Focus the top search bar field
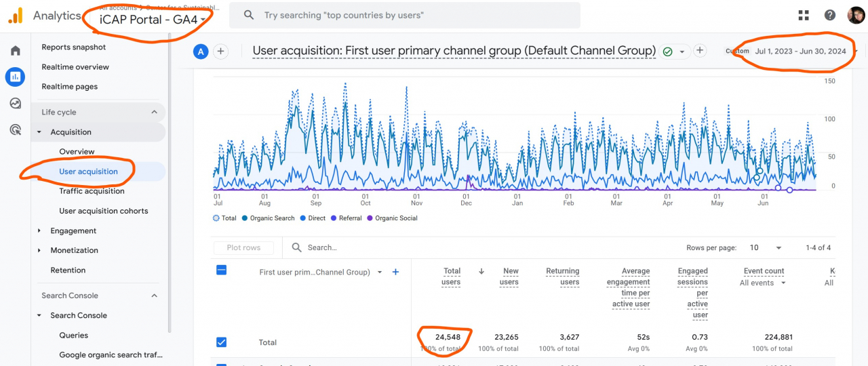 [x=405, y=15]
